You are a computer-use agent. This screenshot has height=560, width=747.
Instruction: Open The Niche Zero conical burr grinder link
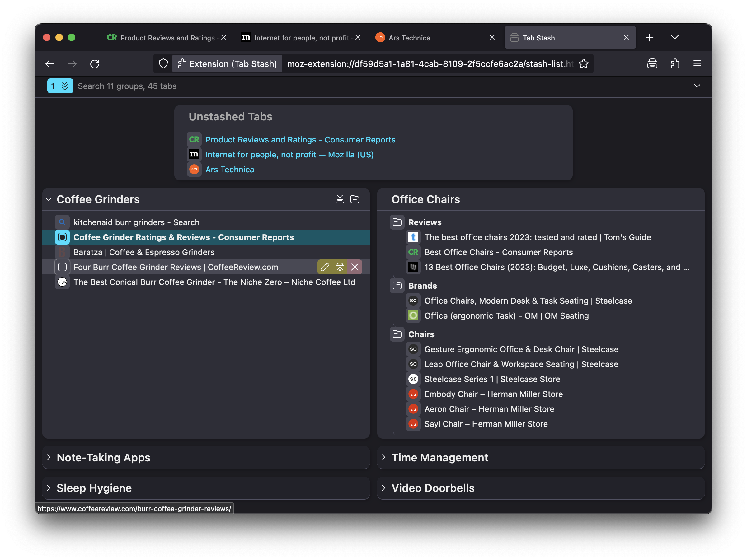(x=214, y=282)
